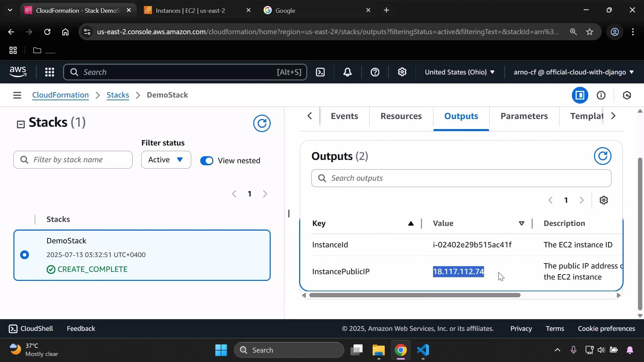Image resolution: width=644 pixels, height=362 pixels.
Task: Click the Feedback link at the bottom
Action: click(x=80, y=328)
